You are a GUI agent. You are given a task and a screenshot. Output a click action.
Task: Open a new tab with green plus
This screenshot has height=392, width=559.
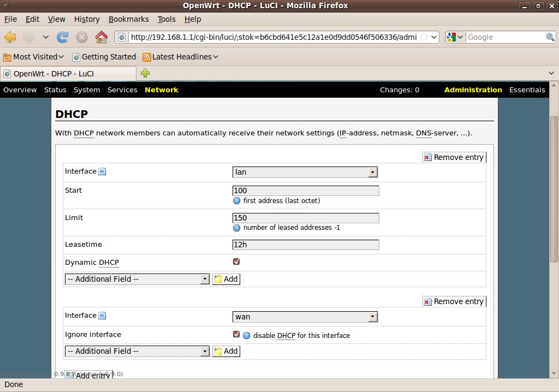[x=145, y=73]
